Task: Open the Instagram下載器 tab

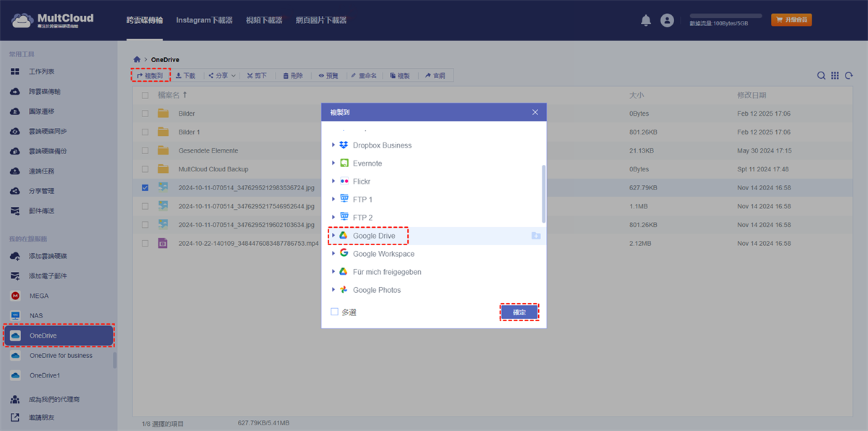Action: [205, 20]
